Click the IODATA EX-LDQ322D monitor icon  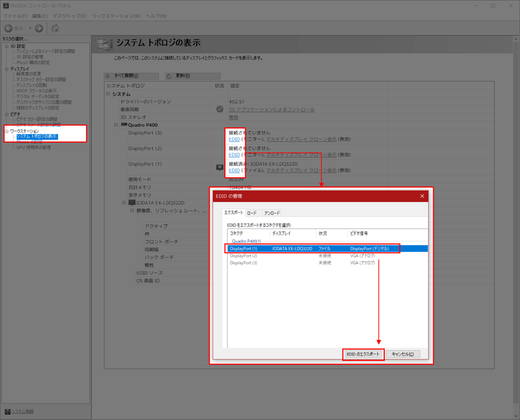(x=132, y=203)
